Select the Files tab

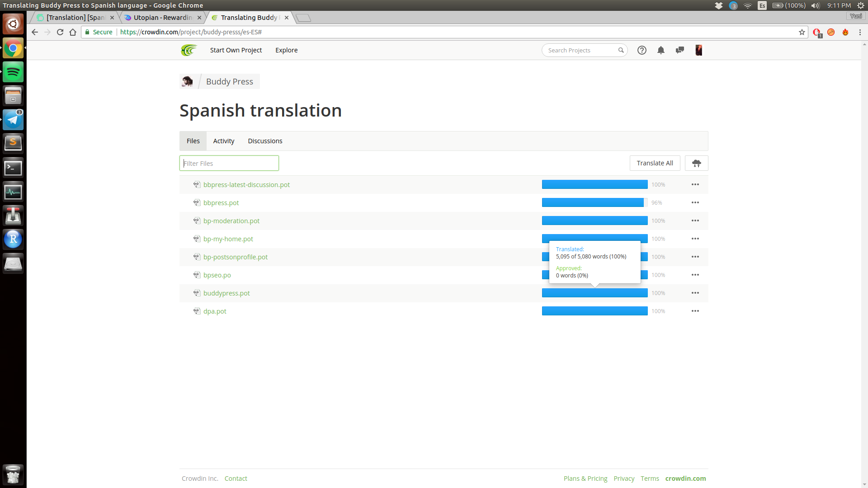coord(193,141)
